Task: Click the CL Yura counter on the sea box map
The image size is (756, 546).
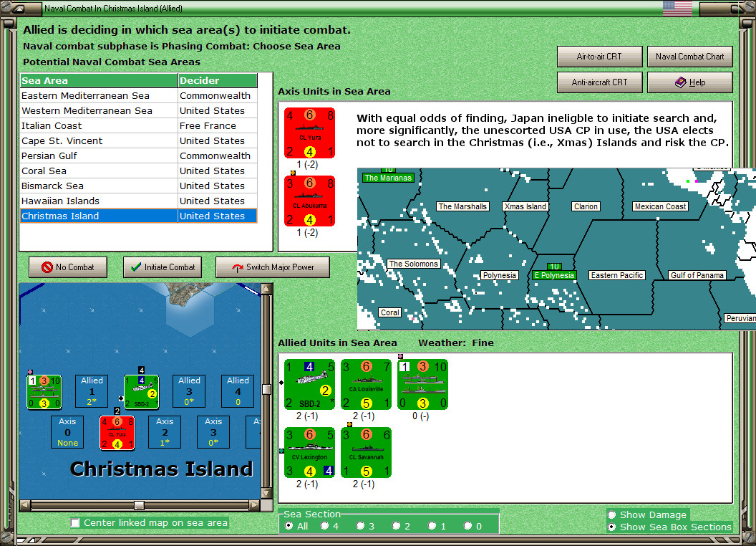Action: click(117, 433)
